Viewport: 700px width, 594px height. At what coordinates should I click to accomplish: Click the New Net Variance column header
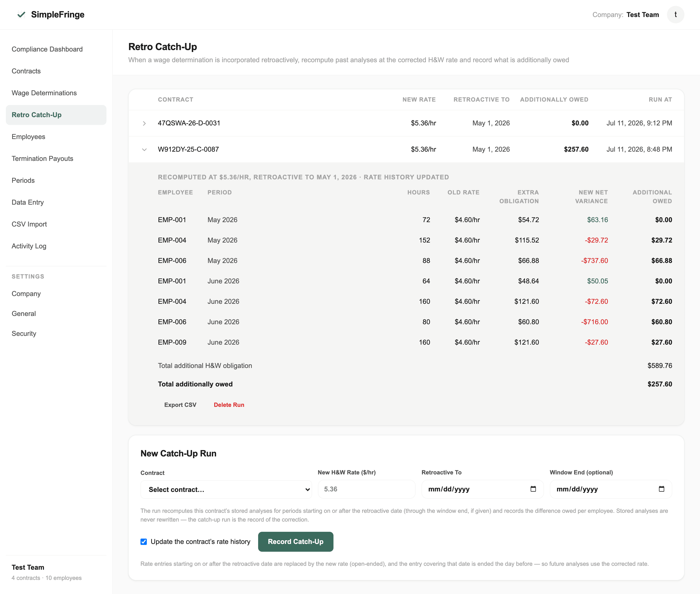[591, 197]
